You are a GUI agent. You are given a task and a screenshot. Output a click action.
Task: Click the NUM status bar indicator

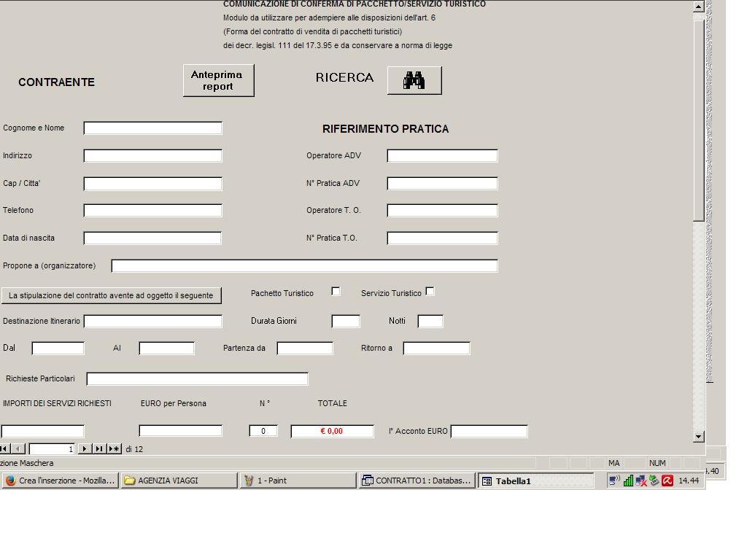tap(657, 463)
